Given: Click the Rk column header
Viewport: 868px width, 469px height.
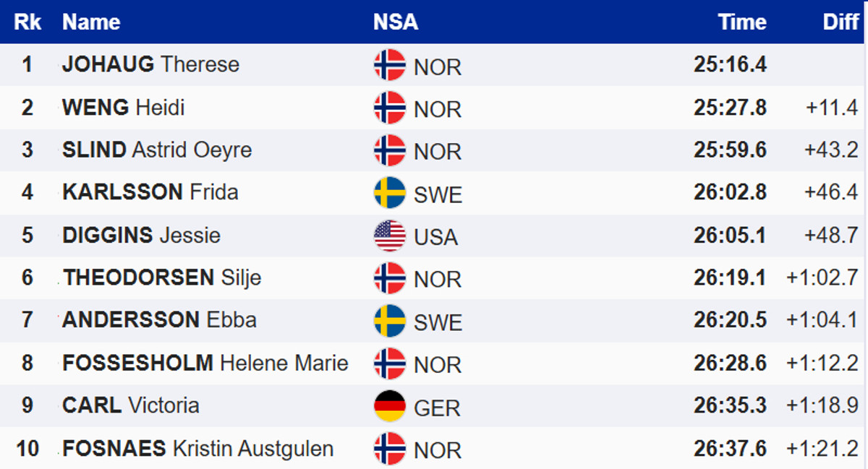Looking at the screenshot, I should 27,22.
